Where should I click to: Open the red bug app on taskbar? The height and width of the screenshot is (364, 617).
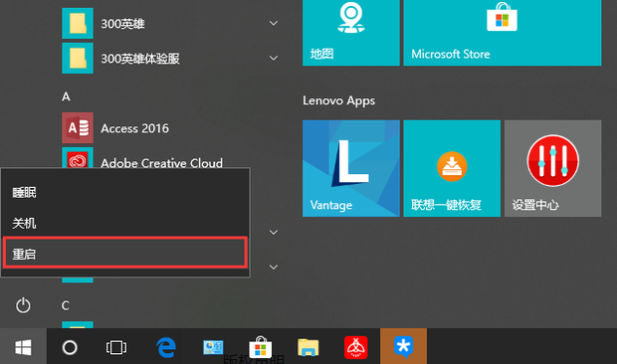(356, 347)
